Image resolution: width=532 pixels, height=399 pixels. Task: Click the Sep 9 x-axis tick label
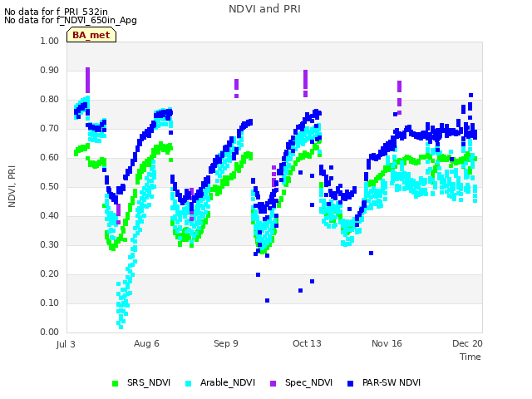226,343
